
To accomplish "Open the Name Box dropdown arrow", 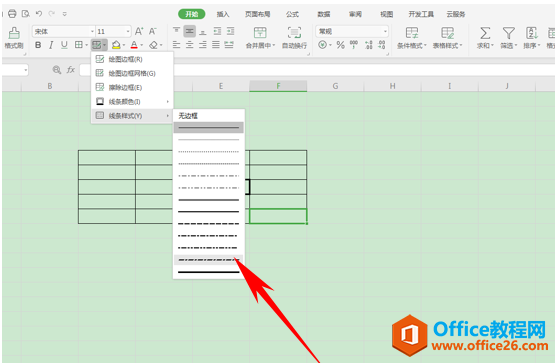I will tap(25, 70).
